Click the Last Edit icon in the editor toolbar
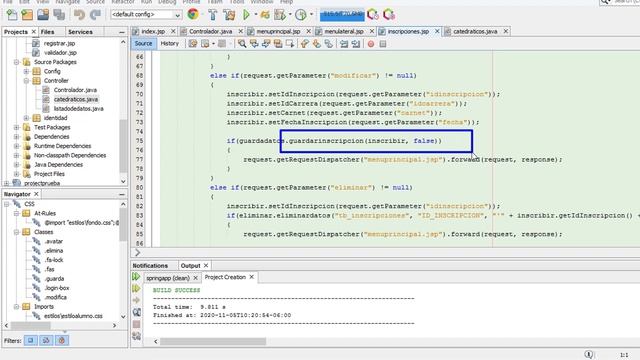640x360 pixels. point(192,44)
